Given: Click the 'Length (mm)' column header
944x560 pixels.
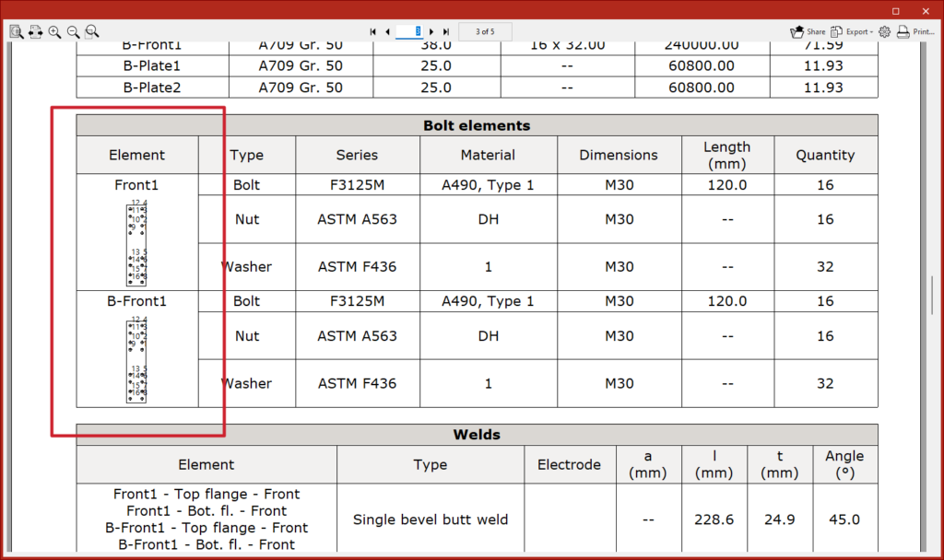Looking at the screenshot, I should click(x=727, y=155).
